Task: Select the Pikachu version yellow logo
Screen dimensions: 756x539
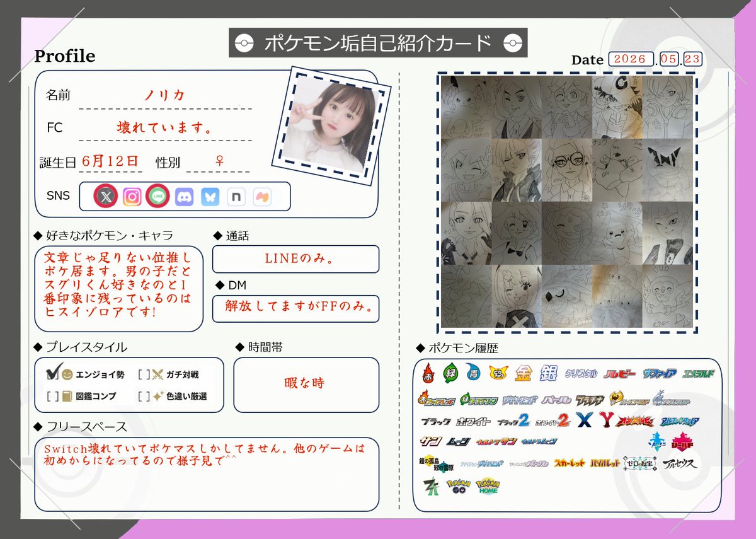Action: tap(498, 372)
